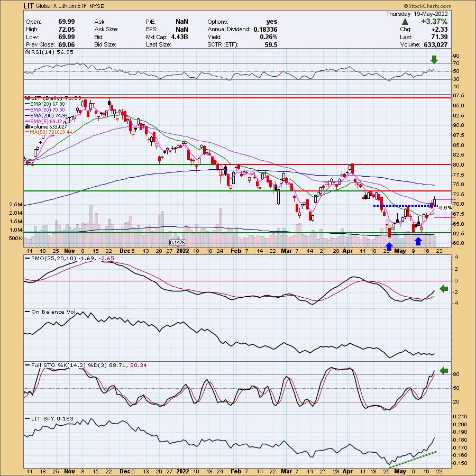Click the Annual Dividend value 0.18336
This screenshot has width=476, height=476.
tap(266, 30)
